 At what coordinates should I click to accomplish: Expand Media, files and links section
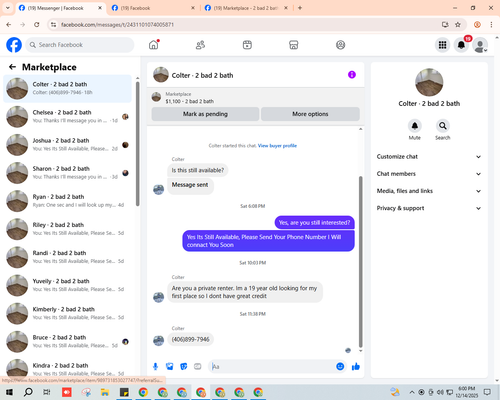[429, 191]
